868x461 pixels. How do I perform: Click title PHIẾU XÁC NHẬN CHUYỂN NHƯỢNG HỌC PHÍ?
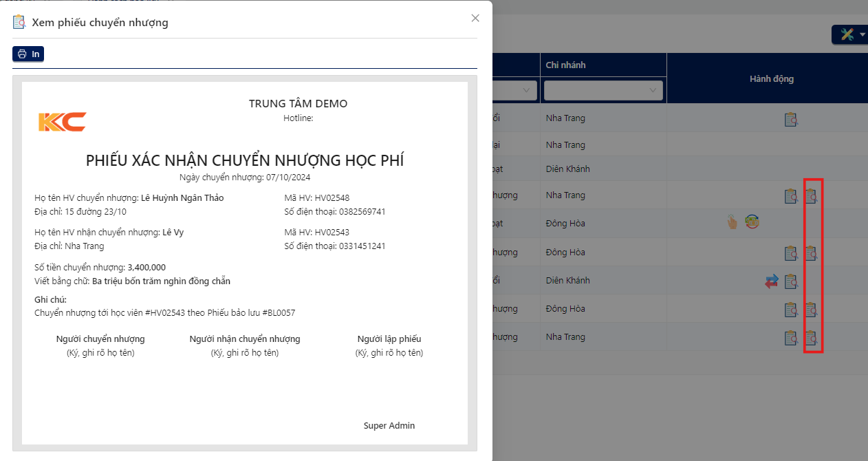(245, 160)
